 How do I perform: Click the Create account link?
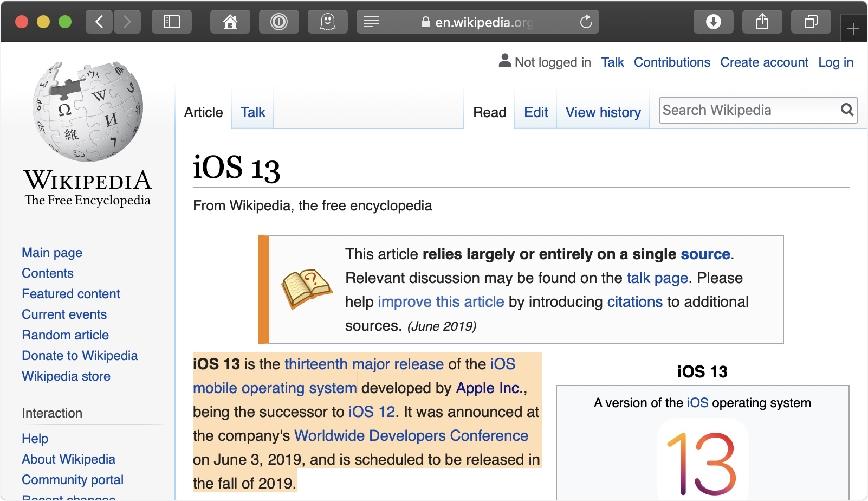pyautogui.click(x=764, y=62)
